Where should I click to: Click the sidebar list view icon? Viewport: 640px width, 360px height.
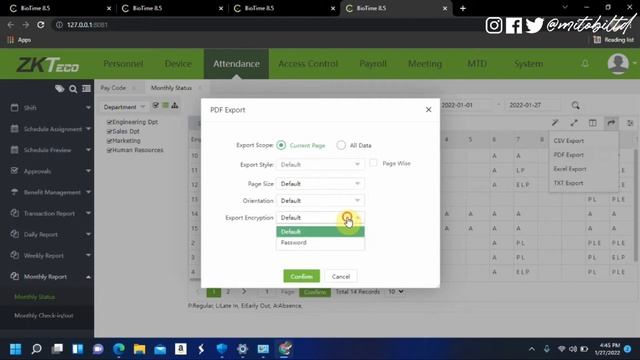pos(86,89)
